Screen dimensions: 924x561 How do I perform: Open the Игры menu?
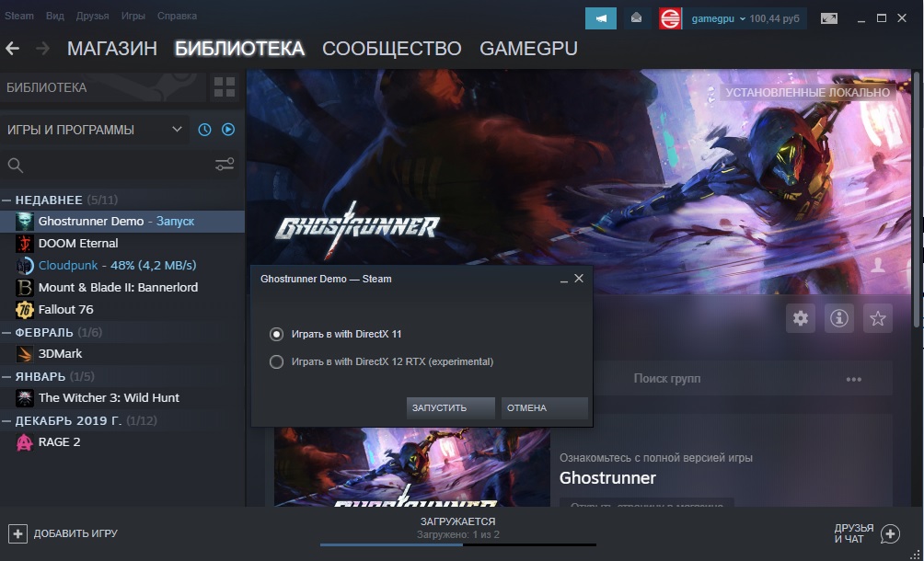click(x=133, y=16)
